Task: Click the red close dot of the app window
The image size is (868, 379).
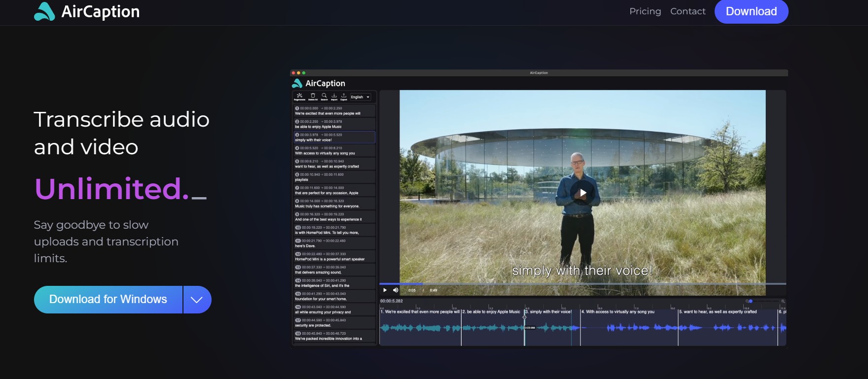Action: [293, 73]
